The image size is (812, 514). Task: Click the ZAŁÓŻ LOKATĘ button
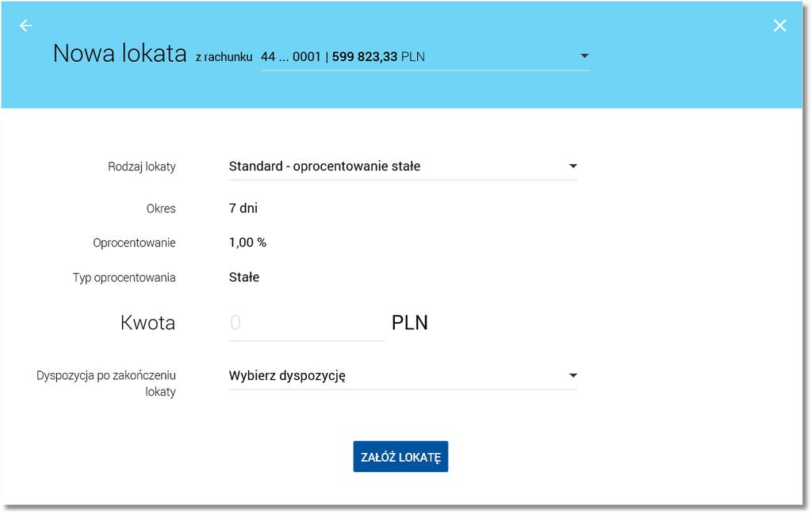point(400,456)
